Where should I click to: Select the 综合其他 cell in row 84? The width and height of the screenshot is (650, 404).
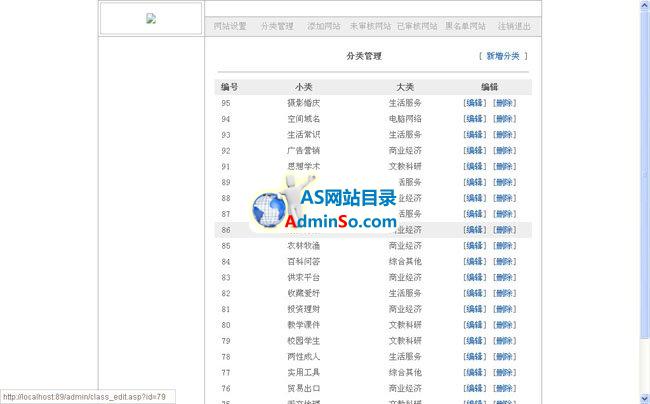pos(405,261)
